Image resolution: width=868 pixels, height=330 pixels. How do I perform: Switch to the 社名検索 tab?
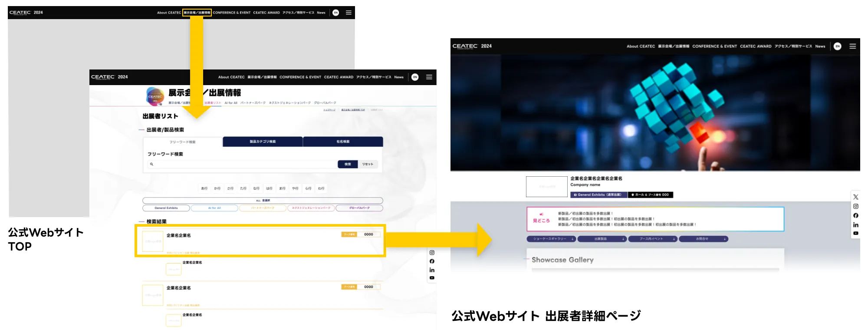[x=343, y=142]
